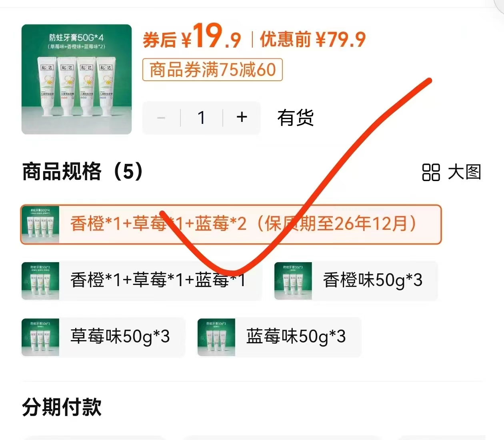Click the quantity field showing 1

tap(202, 117)
